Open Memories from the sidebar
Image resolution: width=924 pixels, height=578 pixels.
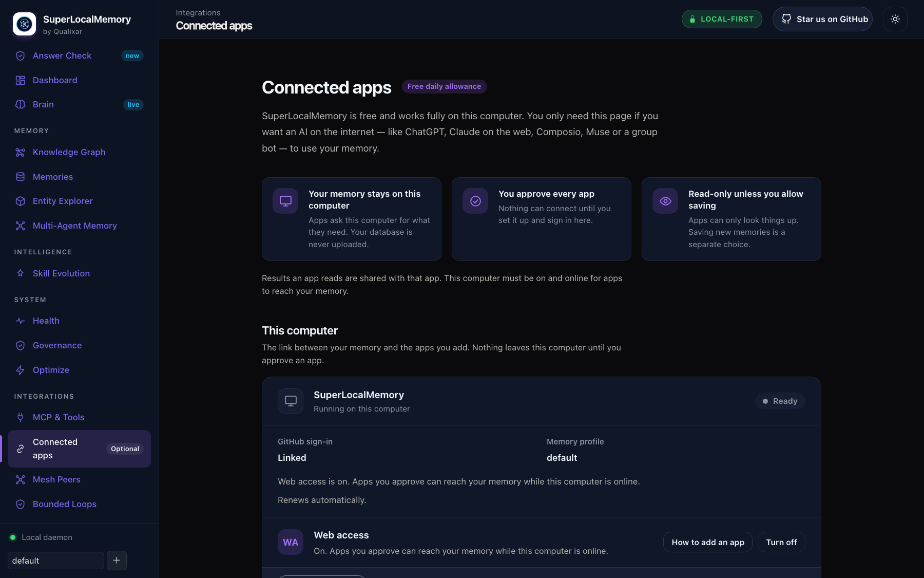click(x=79, y=177)
